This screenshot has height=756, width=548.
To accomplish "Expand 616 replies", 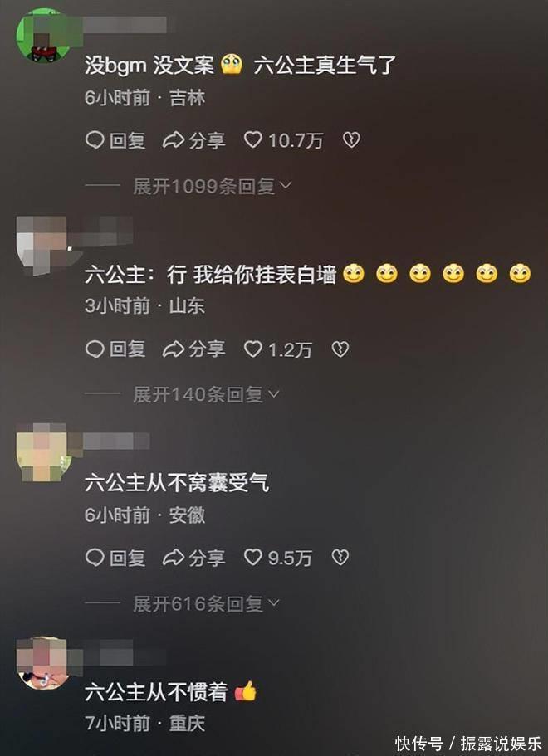I will coord(207,603).
